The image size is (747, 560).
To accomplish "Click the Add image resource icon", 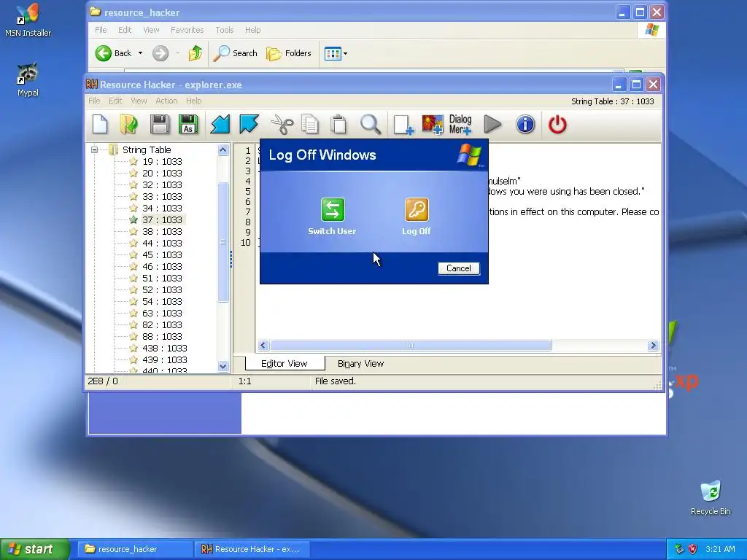I will point(433,125).
